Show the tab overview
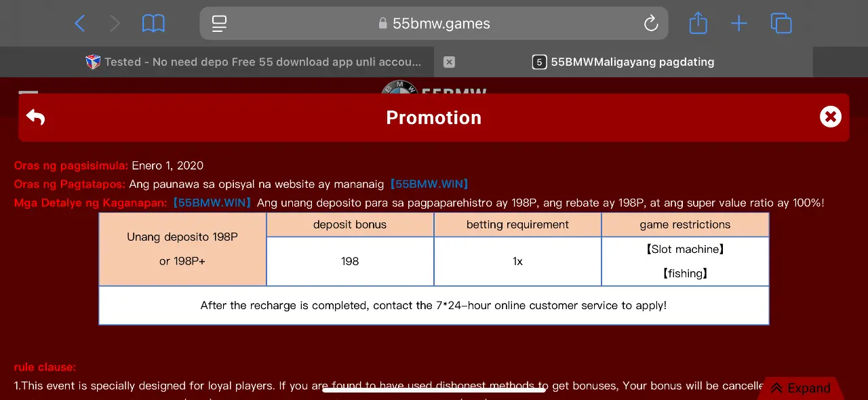This screenshot has height=400, width=868. pyautogui.click(x=781, y=24)
